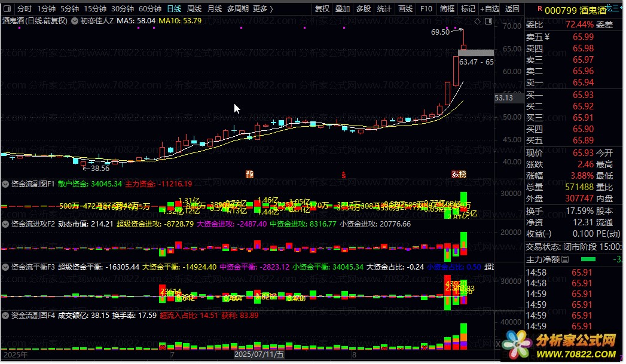Click the 38.56 low price annotation
Viewport: 626px width, 364px height.
point(100,169)
